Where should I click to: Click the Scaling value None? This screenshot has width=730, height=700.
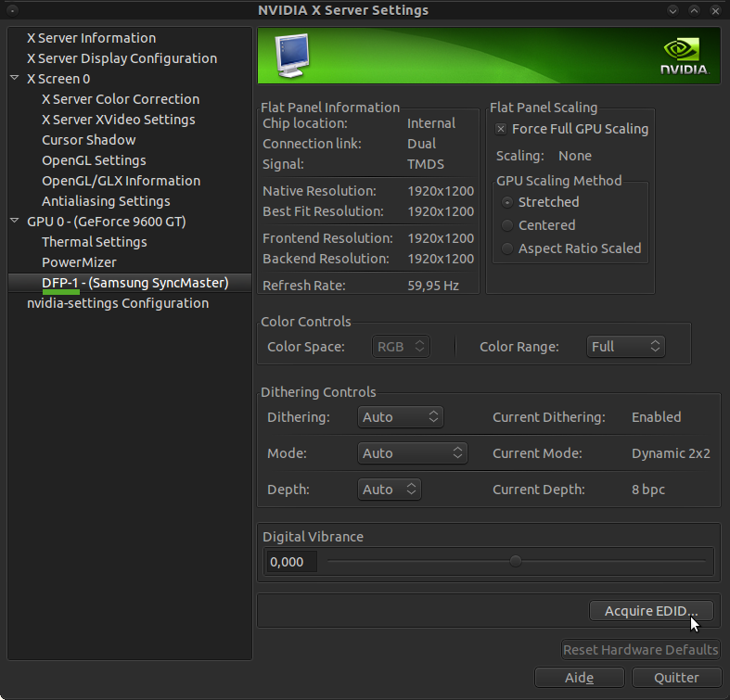pos(575,156)
